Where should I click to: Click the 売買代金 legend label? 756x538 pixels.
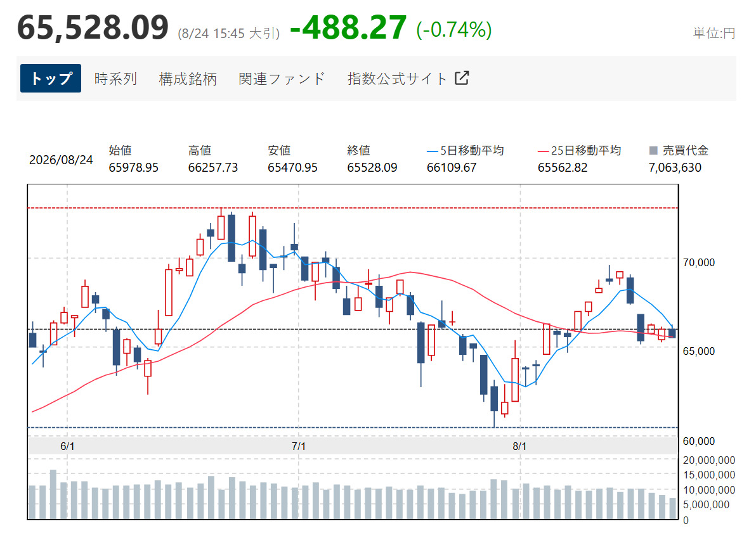click(685, 150)
